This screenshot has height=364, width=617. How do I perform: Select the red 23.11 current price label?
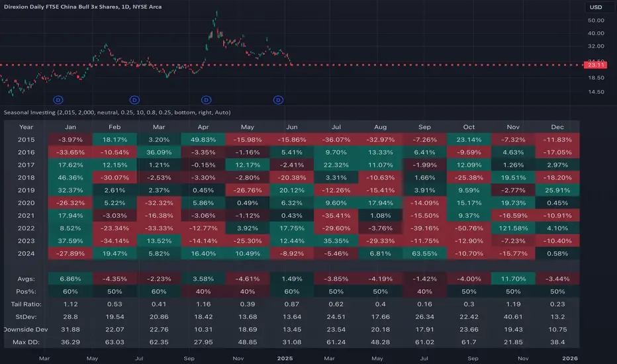595,65
